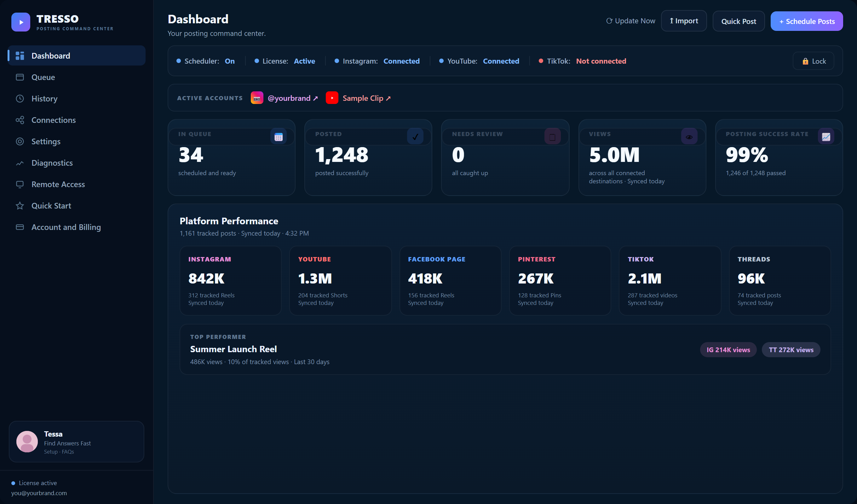Screen dimensions: 857x504
Task: Click the Posting Success Rate chart icon
Action: tap(826, 137)
